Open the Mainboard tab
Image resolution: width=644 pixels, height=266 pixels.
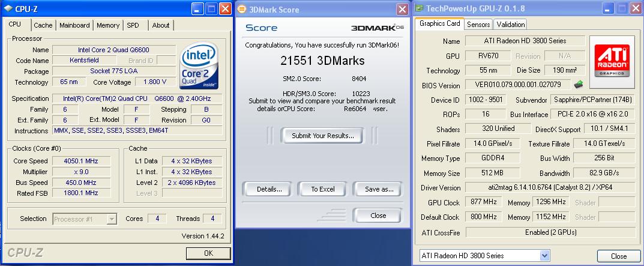tap(74, 25)
